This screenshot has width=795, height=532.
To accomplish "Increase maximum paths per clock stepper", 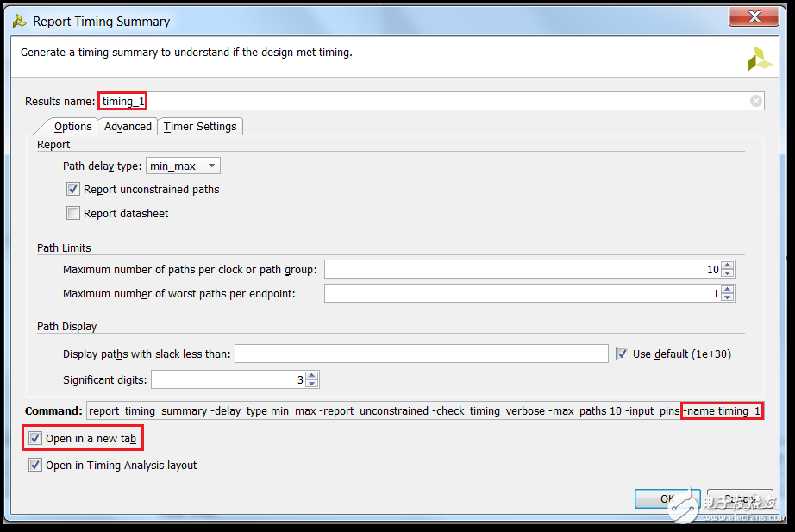I will tap(728, 266).
